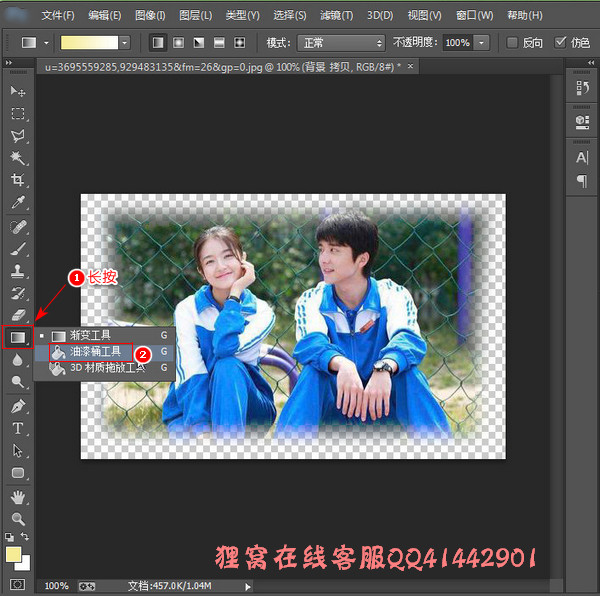The width and height of the screenshot is (600, 596).
Task: Choose Linear gradient style
Action: (158, 42)
